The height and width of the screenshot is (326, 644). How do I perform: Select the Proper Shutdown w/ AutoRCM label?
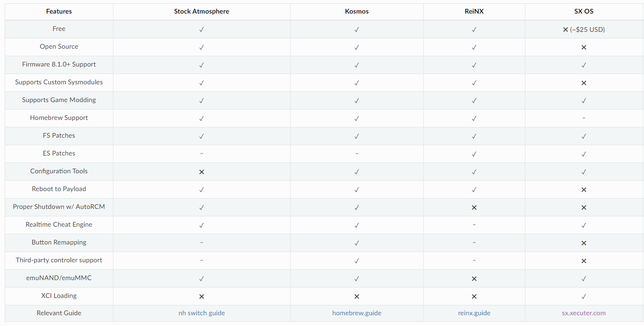coord(59,207)
